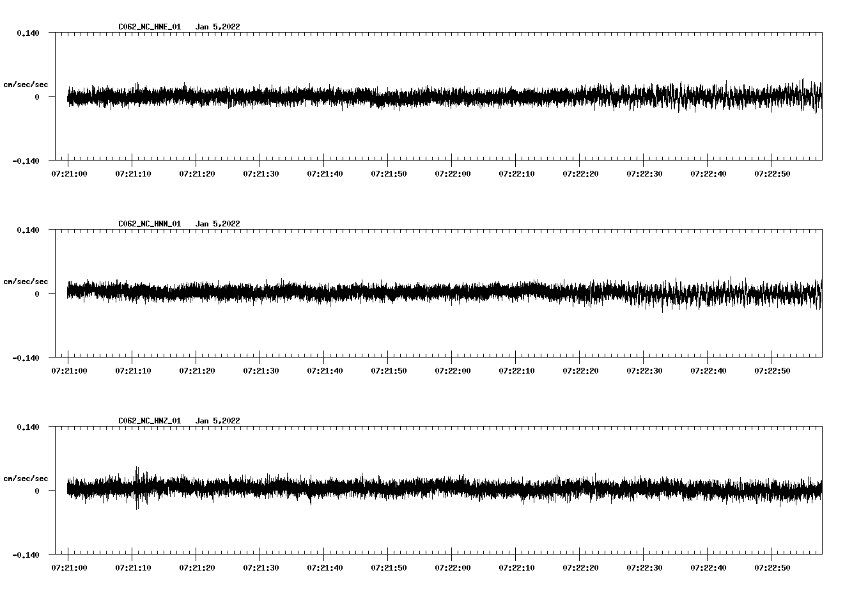
Task: Click the zero axis label on HNZ plot
Action: pos(37,491)
